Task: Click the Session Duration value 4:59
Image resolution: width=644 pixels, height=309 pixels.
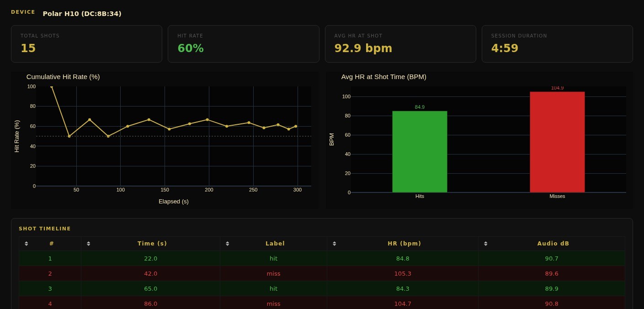Action: click(x=505, y=48)
